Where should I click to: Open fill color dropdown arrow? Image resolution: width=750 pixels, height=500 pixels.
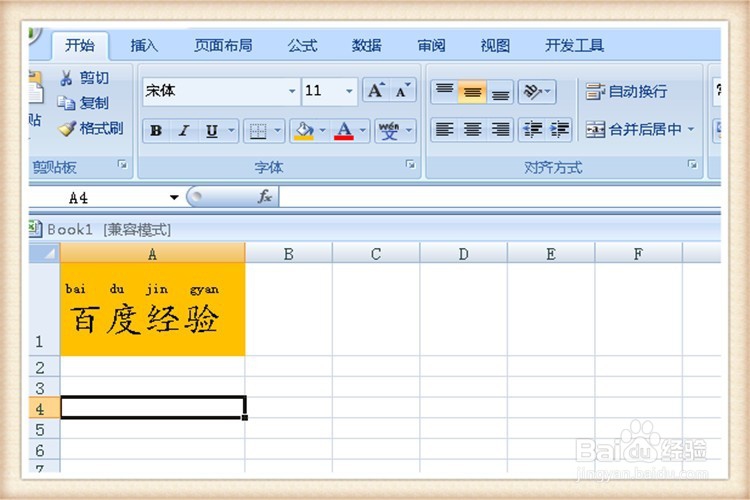tap(322, 130)
